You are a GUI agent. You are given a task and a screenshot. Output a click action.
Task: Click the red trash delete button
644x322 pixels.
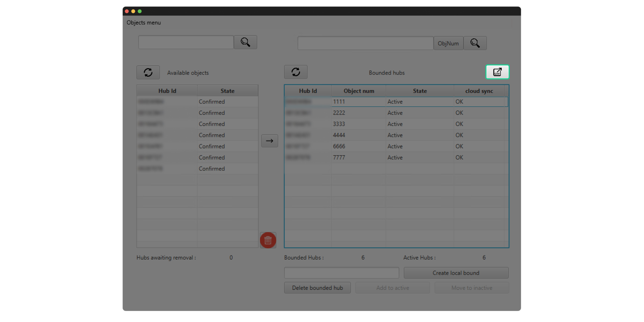point(268,240)
